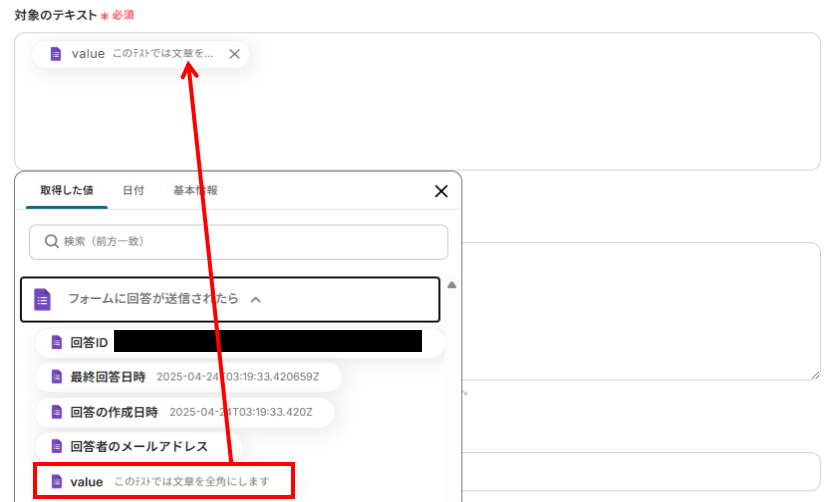Click the form icon beside フォームに回答が送信されたら
The image size is (831, 502).
[x=42, y=300]
